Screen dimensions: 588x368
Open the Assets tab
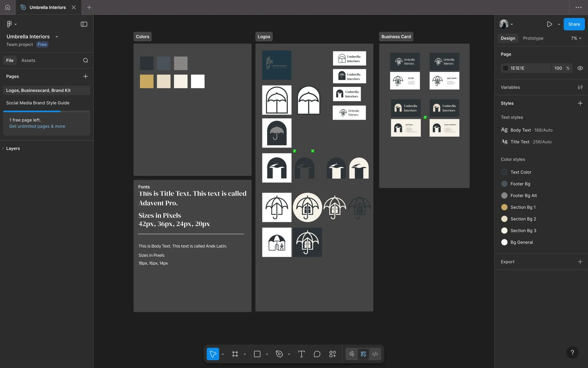(x=28, y=60)
